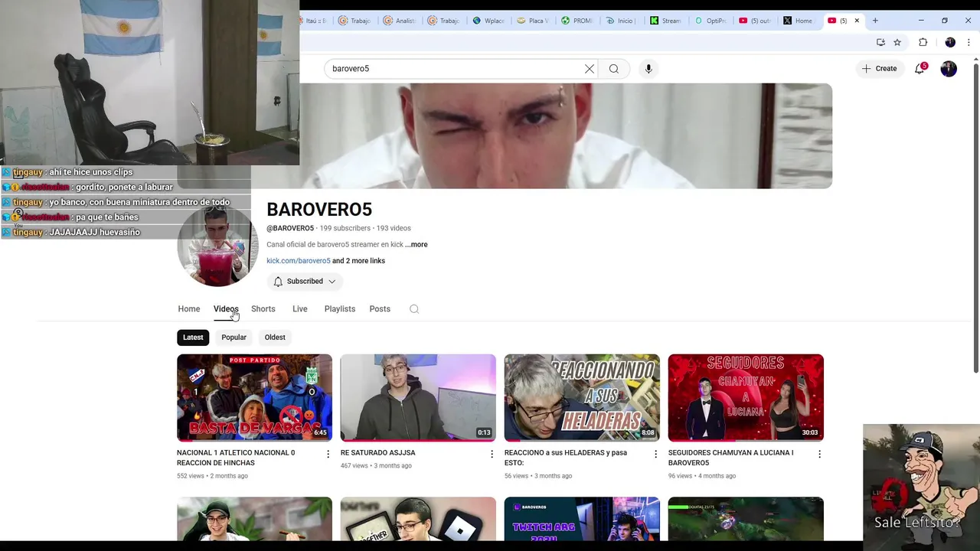Click the @BAROVERO5 handle text
Screen dimensions: 980x551
[290, 229]
